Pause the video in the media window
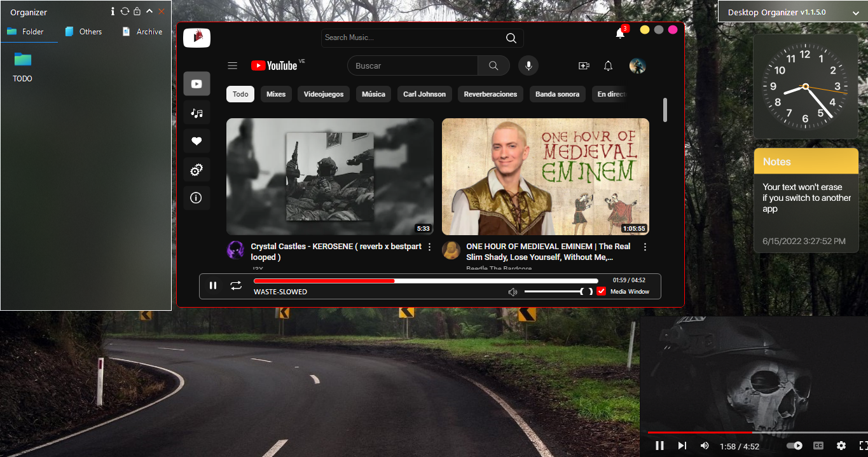Image resolution: width=868 pixels, height=457 pixels. (x=659, y=446)
